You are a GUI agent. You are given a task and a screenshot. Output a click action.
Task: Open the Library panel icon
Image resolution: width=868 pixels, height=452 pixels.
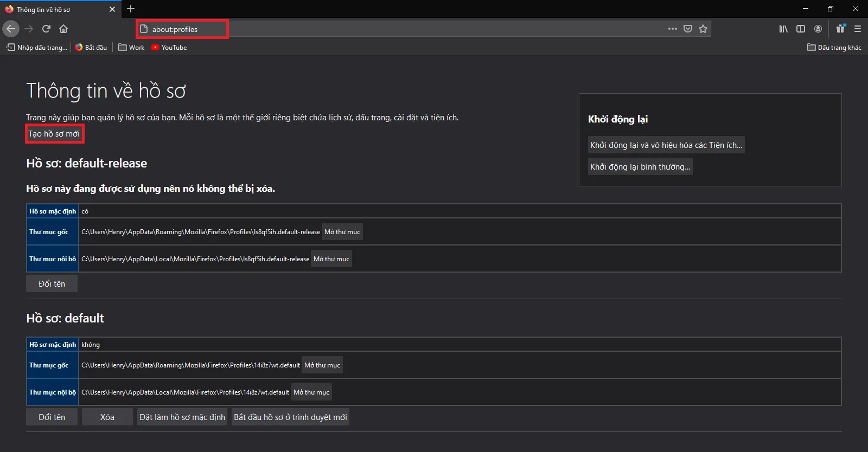783,29
